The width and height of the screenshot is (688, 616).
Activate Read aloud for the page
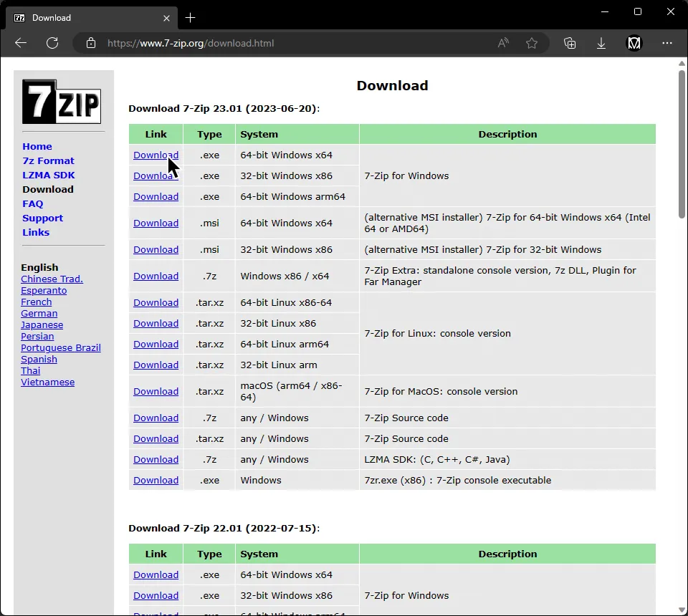[x=503, y=43]
